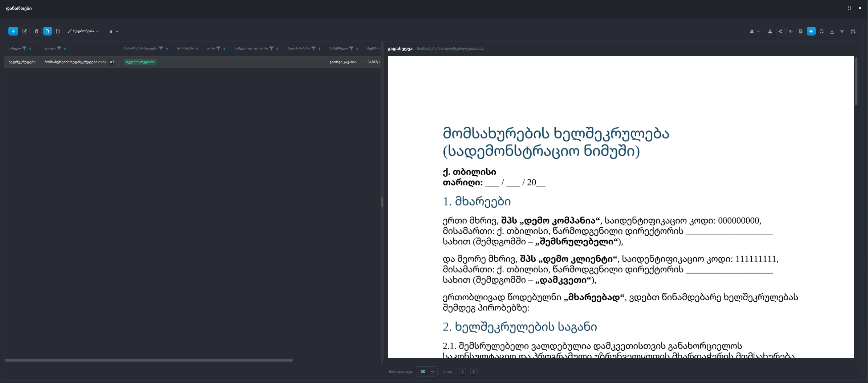Click the download arrow icon
Viewport: 868px width, 383px height.
coord(832,31)
